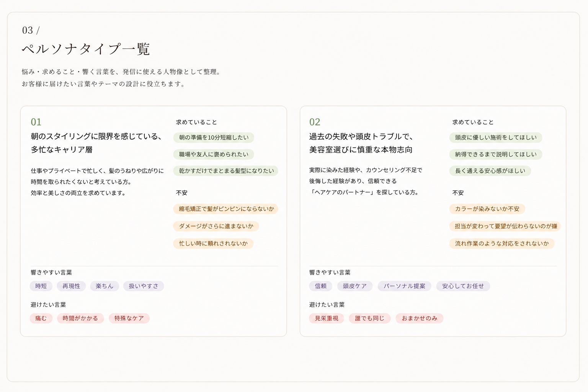Select the '楽ちん' keyword chip
Image resolution: width=588 pixels, height=392 pixels.
[105, 286]
